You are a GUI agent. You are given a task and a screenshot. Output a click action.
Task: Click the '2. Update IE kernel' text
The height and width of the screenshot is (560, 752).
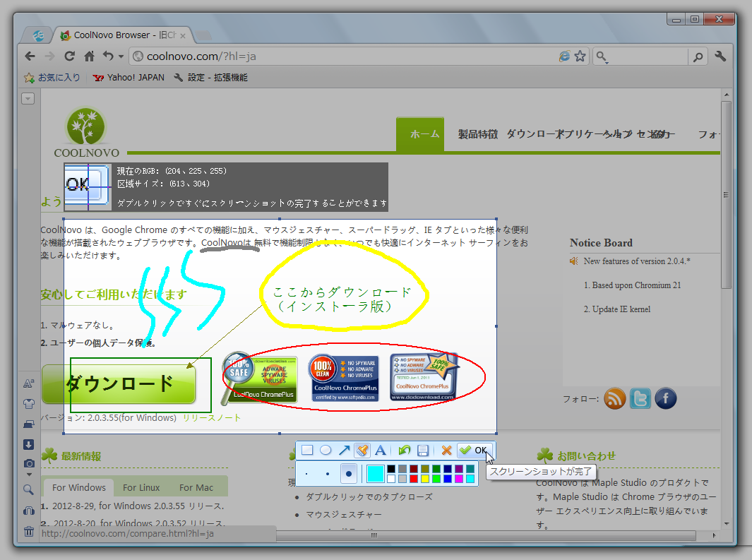(616, 309)
